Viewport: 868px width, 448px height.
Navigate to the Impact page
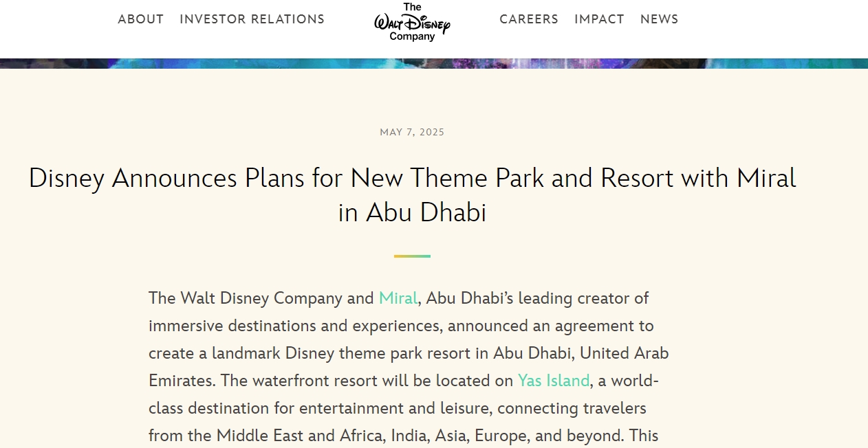pos(599,19)
